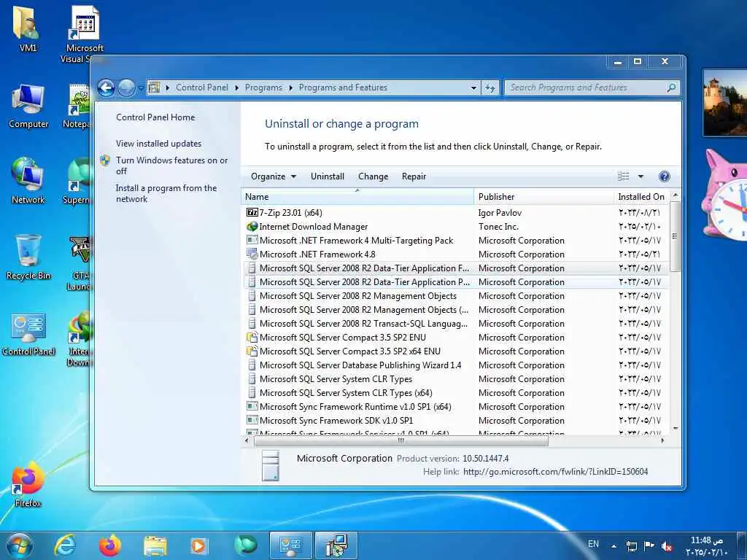
Task: Select SQL Server 2008 R2 Transact-SQL Language row
Action: tap(456, 323)
